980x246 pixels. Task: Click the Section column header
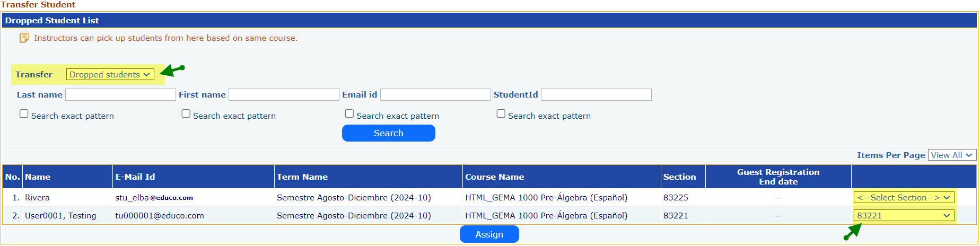679,177
